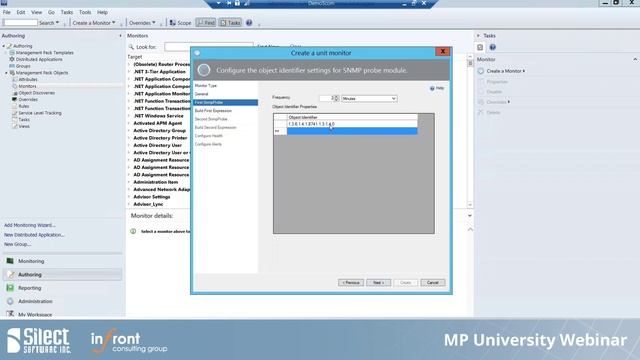Collapse the Monitor section in Tasks pane

tap(635, 60)
